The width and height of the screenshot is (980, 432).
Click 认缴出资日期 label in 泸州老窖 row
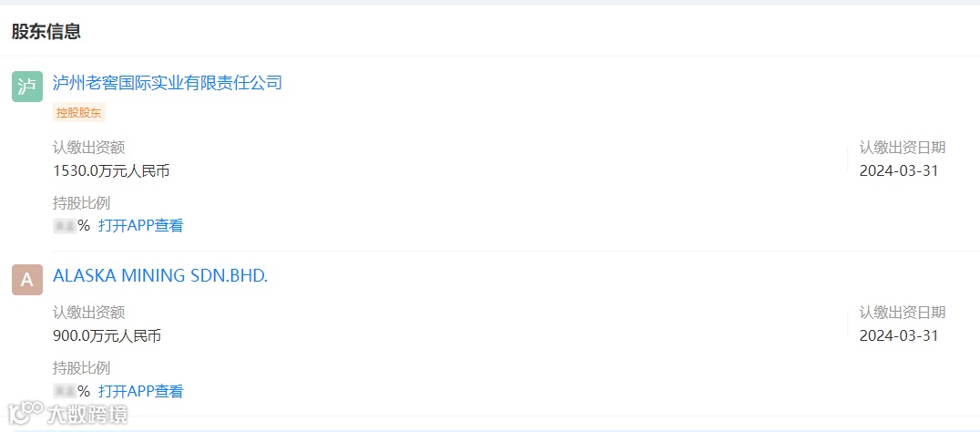coord(902,148)
